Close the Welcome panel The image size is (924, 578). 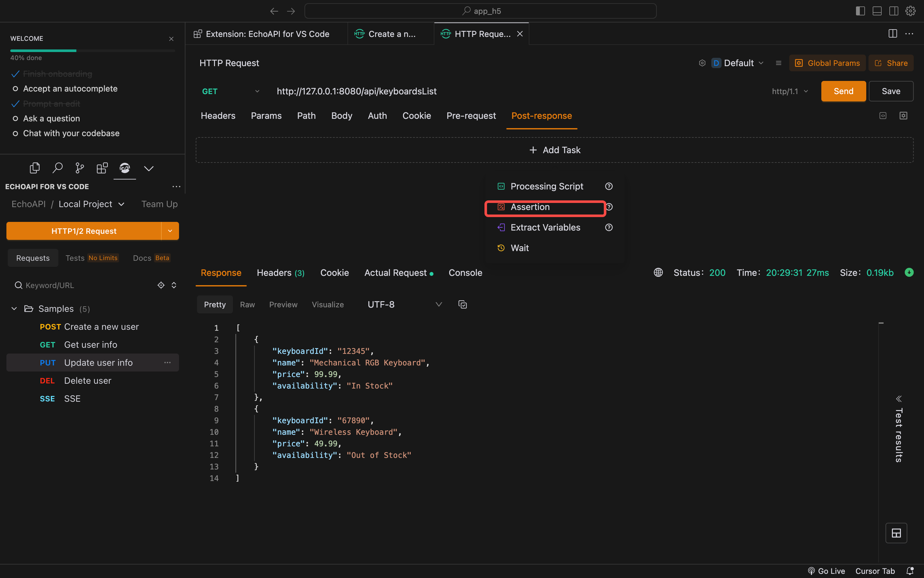(x=171, y=39)
